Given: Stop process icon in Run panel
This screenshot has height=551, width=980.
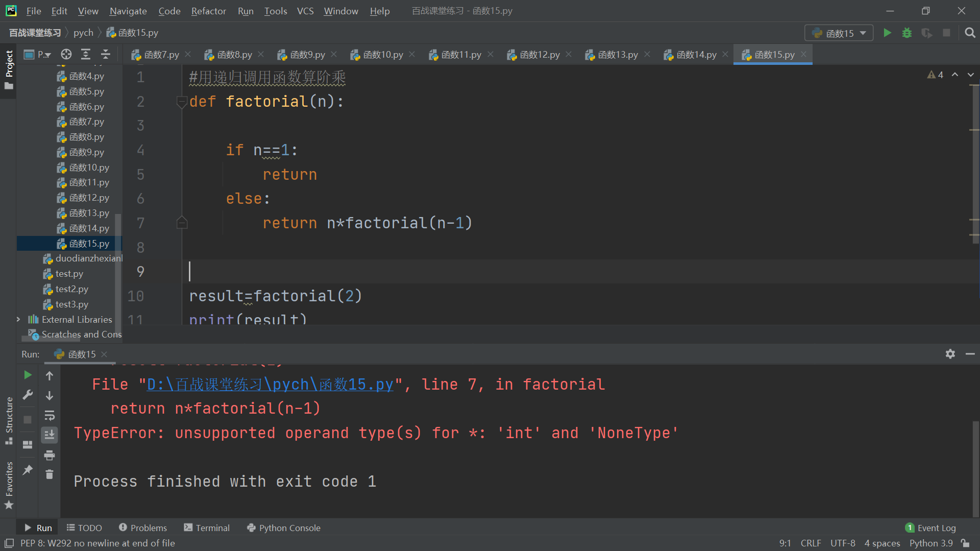Looking at the screenshot, I should point(28,420).
